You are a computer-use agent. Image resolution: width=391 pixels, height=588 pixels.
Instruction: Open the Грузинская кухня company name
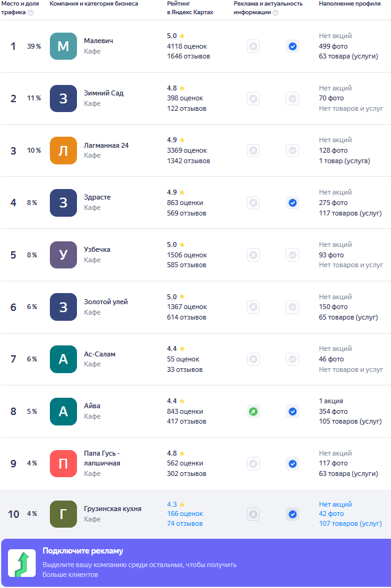113,509
